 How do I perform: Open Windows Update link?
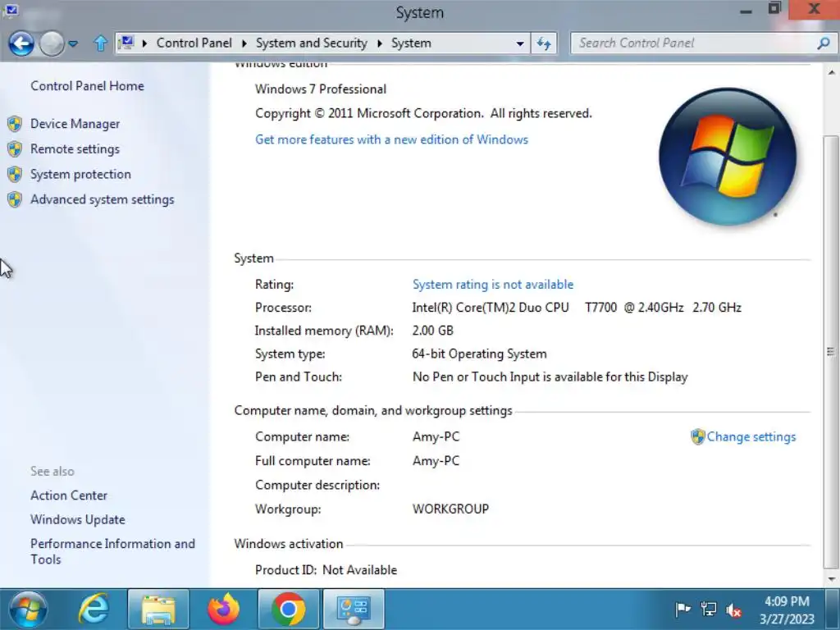(78, 519)
